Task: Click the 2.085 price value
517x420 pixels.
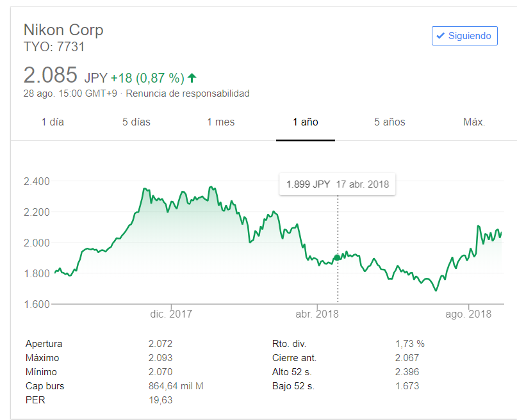Action: [51, 75]
